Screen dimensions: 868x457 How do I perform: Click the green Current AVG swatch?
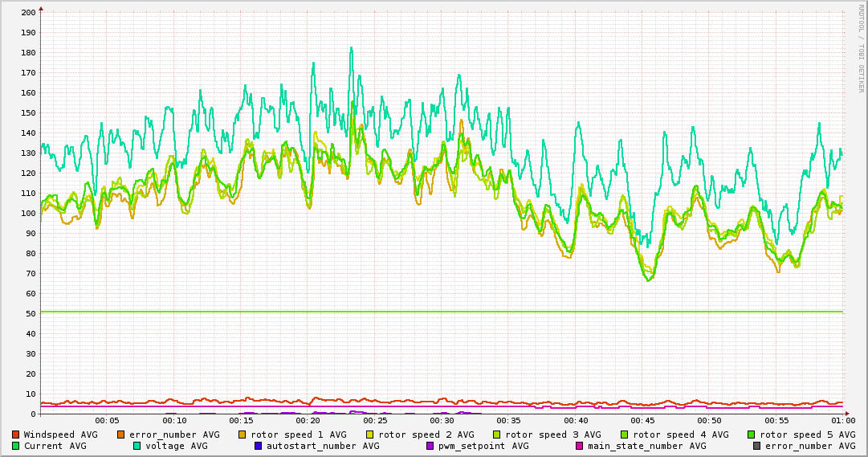15,446
